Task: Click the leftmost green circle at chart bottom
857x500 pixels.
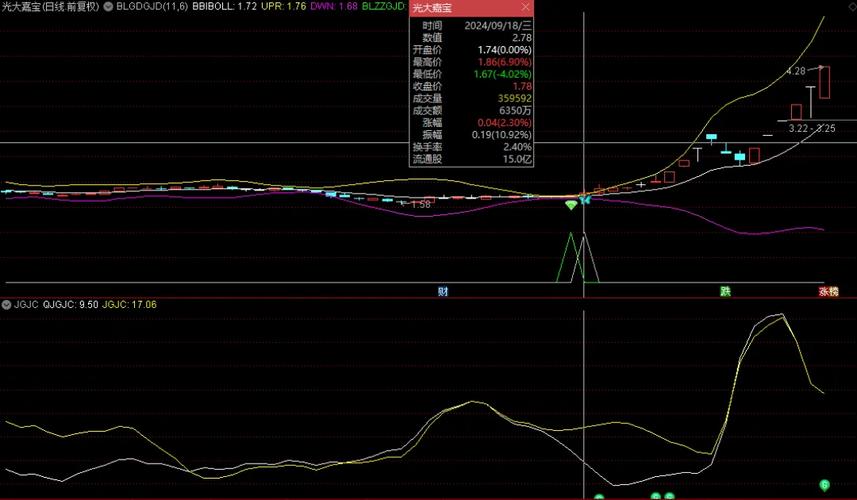Action: point(599,496)
